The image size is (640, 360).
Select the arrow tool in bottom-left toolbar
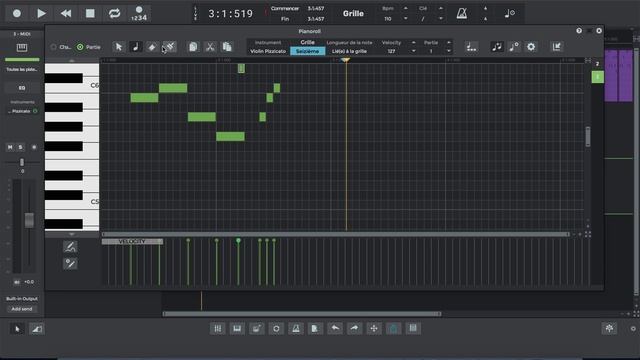(x=17, y=329)
